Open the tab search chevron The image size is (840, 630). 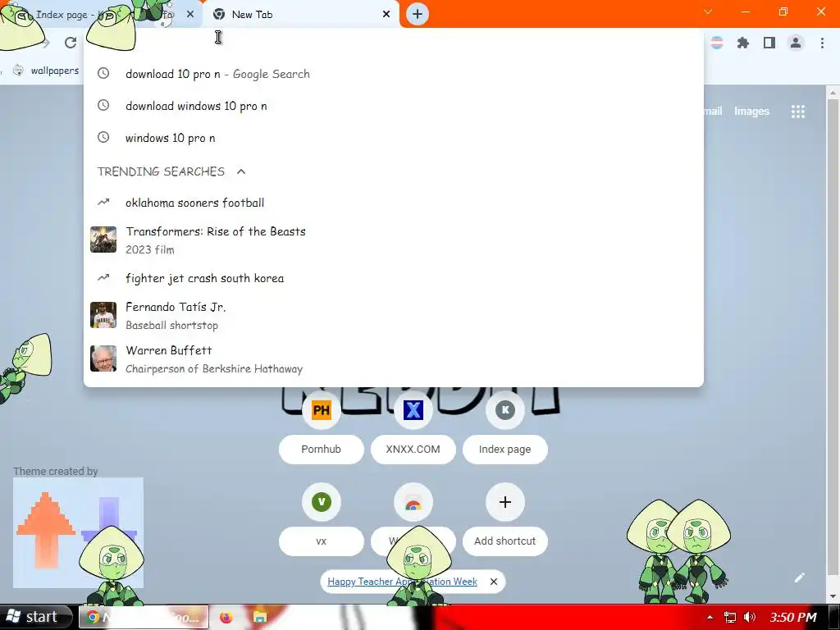pos(708,11)
